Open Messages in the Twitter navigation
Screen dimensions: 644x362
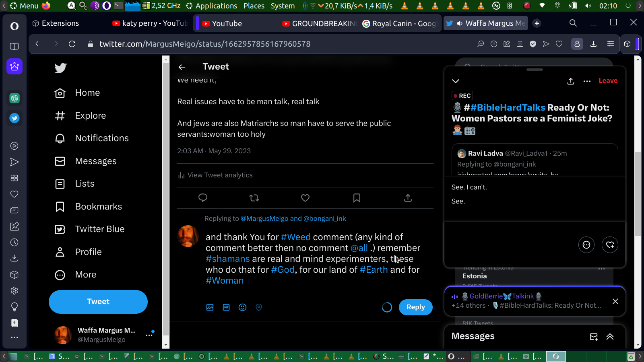pyautogui.click(x=85, y=161)
